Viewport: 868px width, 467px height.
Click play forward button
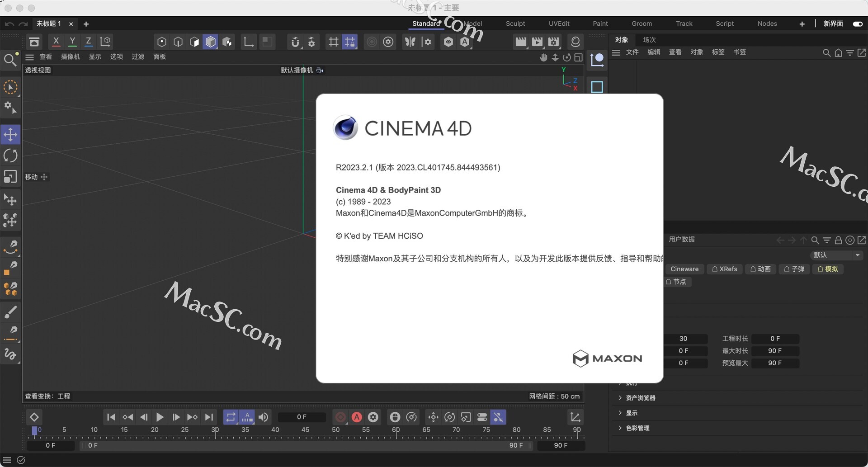[x=160, y=417]
